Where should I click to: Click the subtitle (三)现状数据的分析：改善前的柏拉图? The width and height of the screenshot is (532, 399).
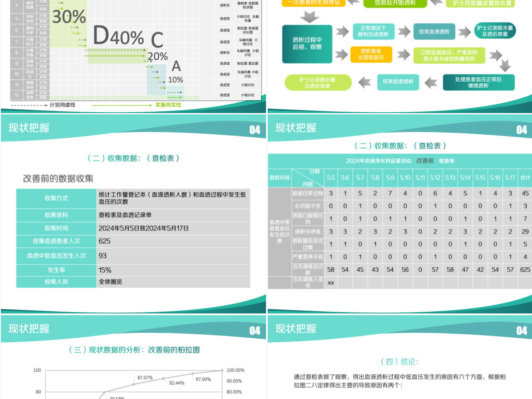coord(134,350)
